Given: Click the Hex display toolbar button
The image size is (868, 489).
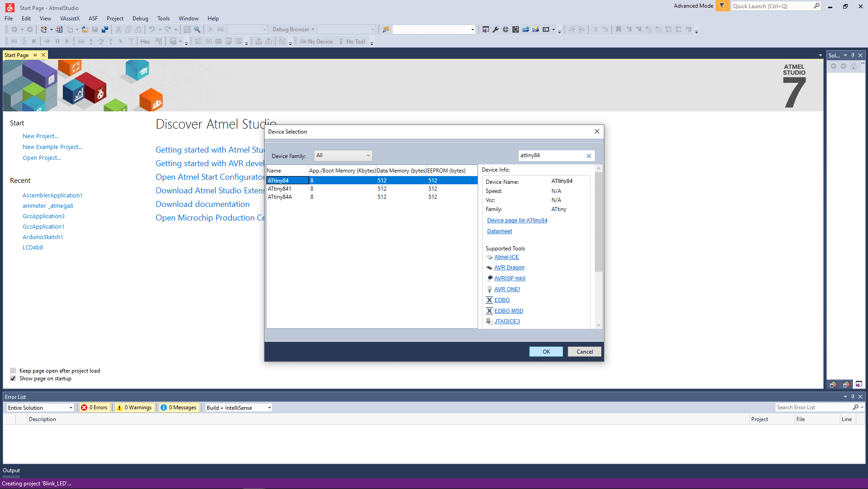Looking at the screenshot, I should [x=145, y=42].
